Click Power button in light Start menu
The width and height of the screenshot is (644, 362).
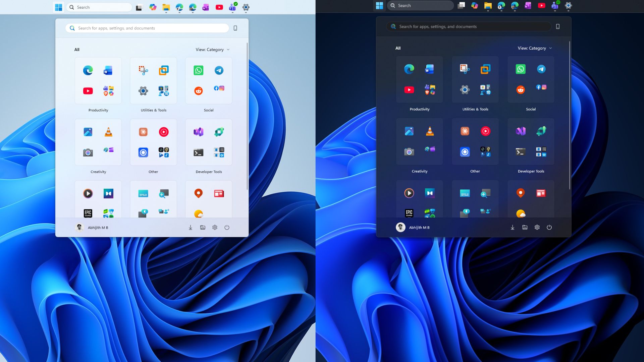tap(227, 228)
